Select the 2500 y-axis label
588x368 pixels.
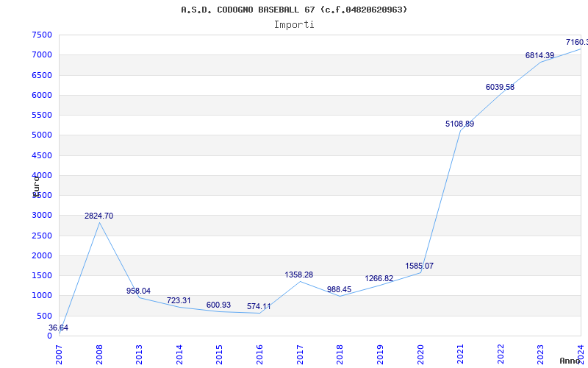tap(42, 236)
